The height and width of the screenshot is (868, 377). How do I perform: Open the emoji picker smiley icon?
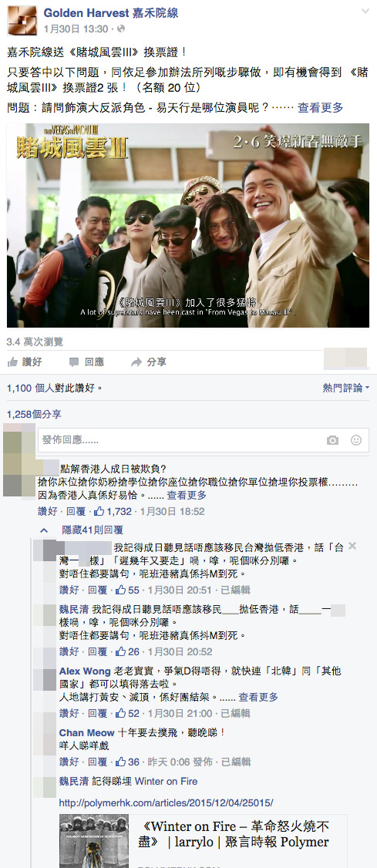point(356,440)
